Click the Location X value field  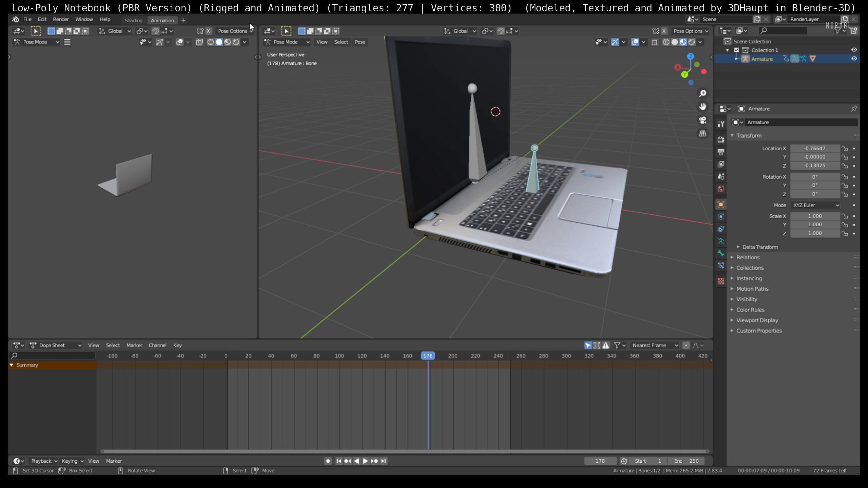[x=815, y=148]
